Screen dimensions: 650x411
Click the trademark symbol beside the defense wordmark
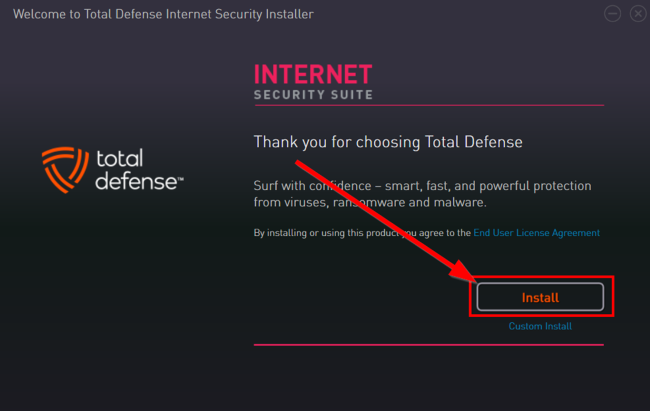(x=180, y=182)
